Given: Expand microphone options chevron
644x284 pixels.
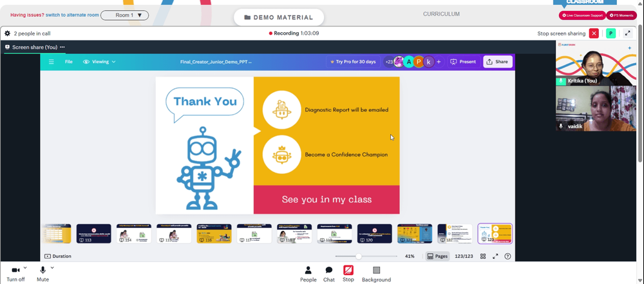Looking at the screenshot, I should 52,267.
